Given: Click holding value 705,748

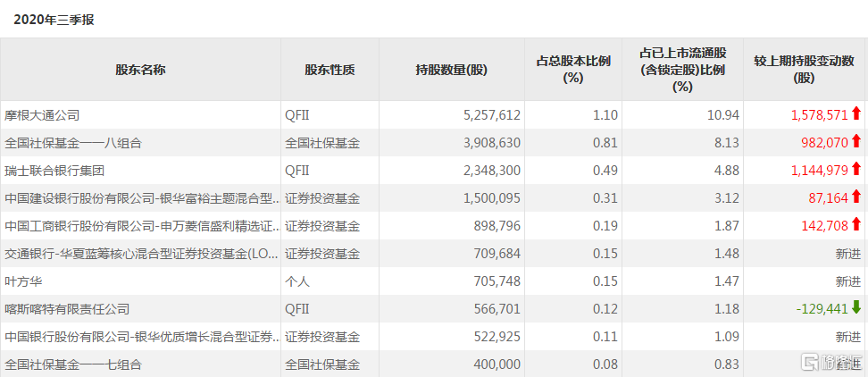Looking at the screenshot, I should pyautogui.click(x=497, y=281).
